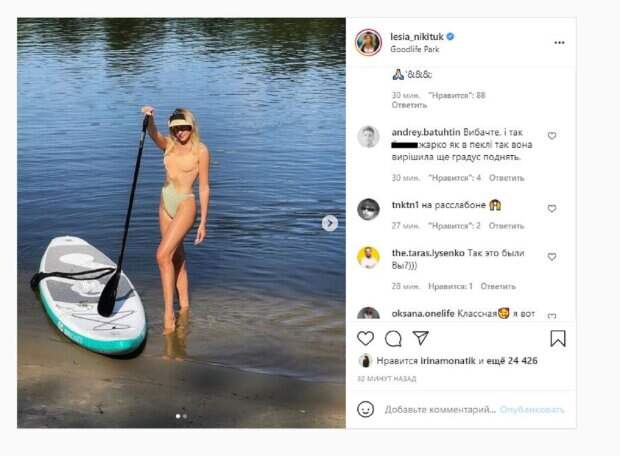Save the post with bookmark icon
Image resolution: width=620 pixels, height=456 pixels.
coord(558,339)
